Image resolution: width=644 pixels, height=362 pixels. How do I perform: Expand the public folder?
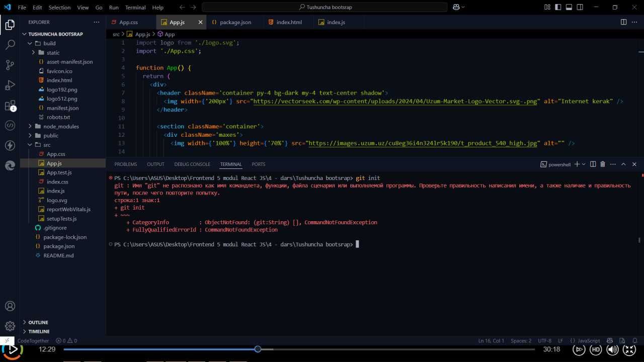coord(63,135)
